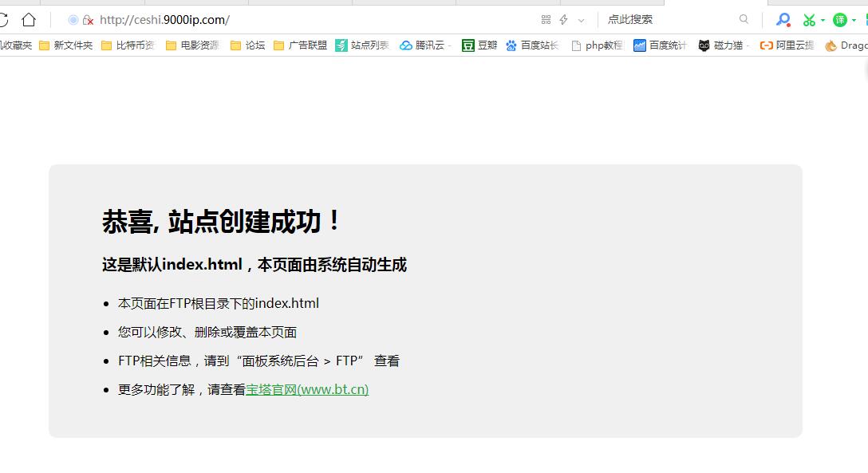The width and height of the screenshot is (868, 473).
Task: Expand the screenshot tool dropdown arrow
Action: tap(823, 21)
